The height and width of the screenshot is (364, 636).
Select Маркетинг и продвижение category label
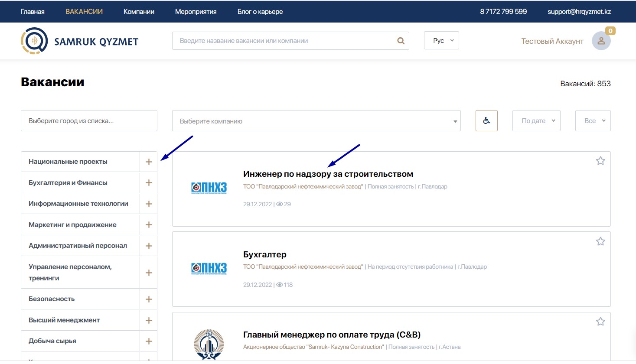[72, 225]
